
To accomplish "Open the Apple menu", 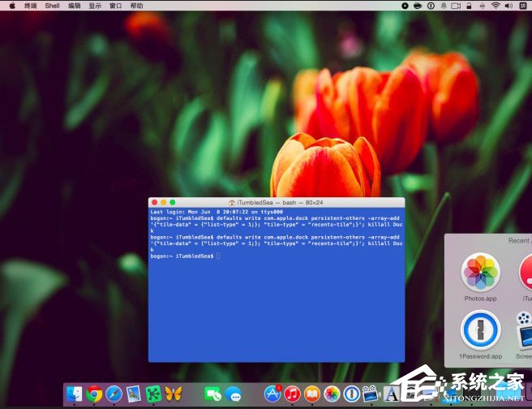I will [11, 6].
